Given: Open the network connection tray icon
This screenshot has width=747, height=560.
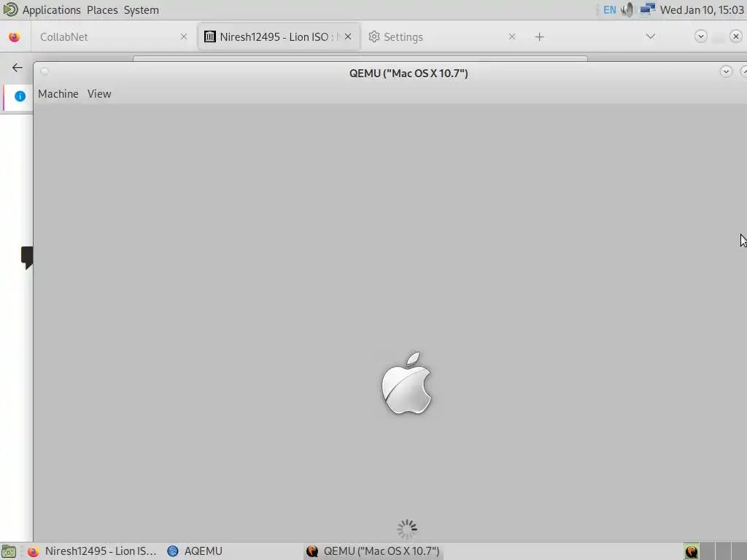Looking at the screenshot, I should (x=648, y=9).
